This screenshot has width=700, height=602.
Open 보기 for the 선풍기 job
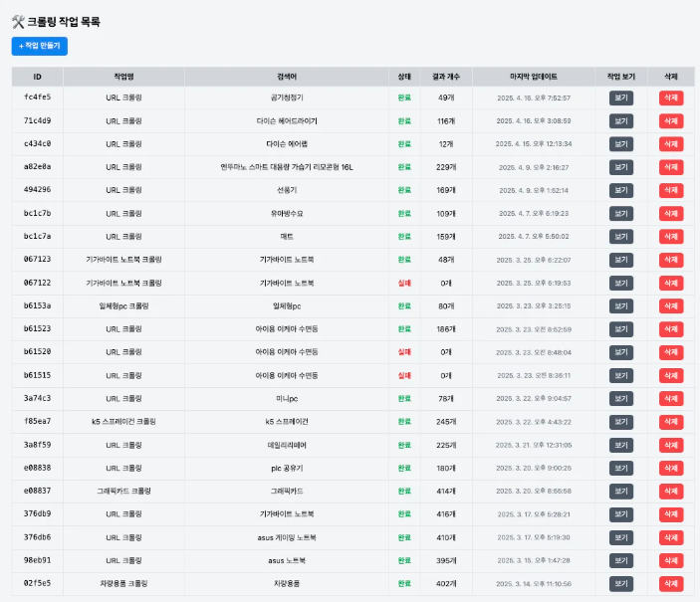pos(620,189)
